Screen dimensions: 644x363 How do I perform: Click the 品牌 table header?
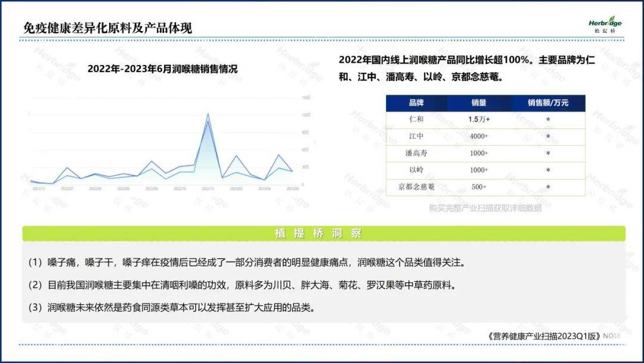pos(416,103)
